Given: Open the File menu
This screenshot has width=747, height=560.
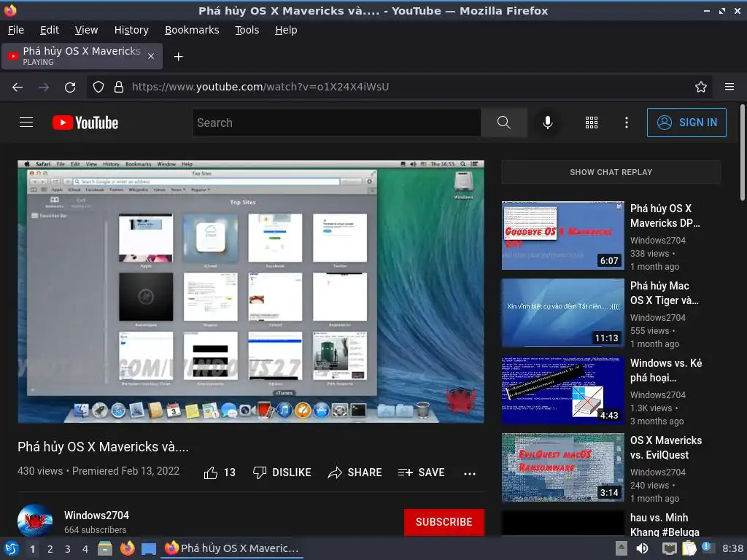Looking at the screenshot, I should (16, 30).
